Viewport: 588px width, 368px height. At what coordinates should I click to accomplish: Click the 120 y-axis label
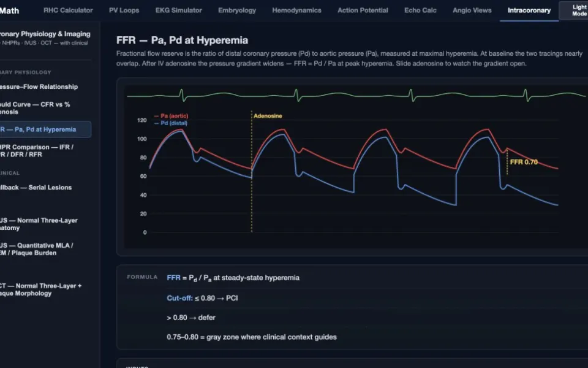(x=142, y=120)
